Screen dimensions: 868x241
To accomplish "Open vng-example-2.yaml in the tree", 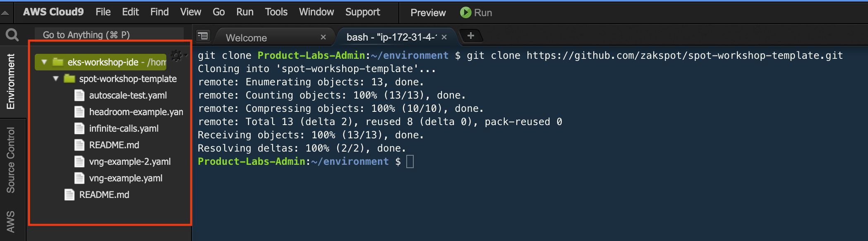I will (130, 161).
